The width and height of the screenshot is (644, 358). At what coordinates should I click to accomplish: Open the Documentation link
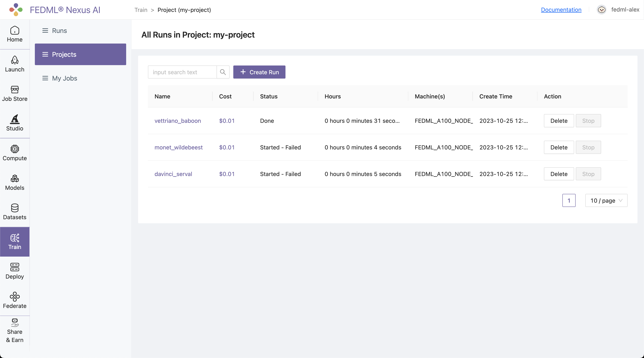pyautogui.click(x=561, y=10)
